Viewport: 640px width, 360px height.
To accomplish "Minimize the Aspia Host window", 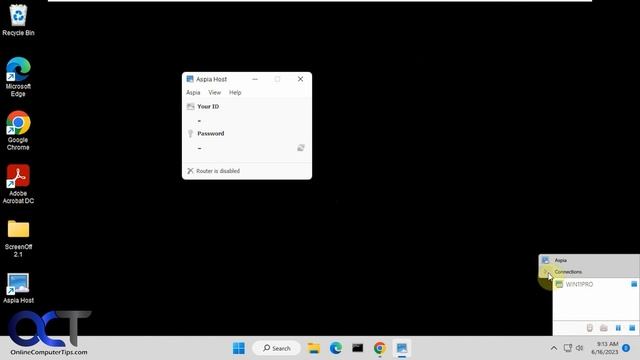I will pos(255,79).
